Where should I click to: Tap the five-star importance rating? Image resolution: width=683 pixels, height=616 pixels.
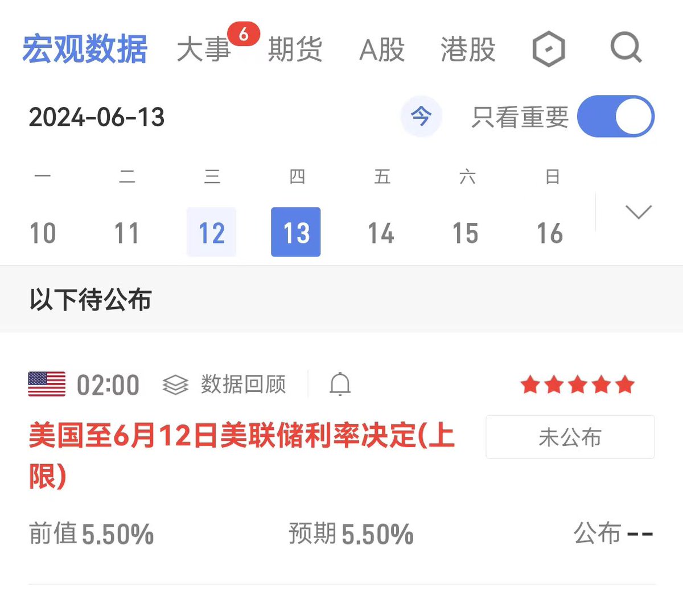(x=577, y=385)
